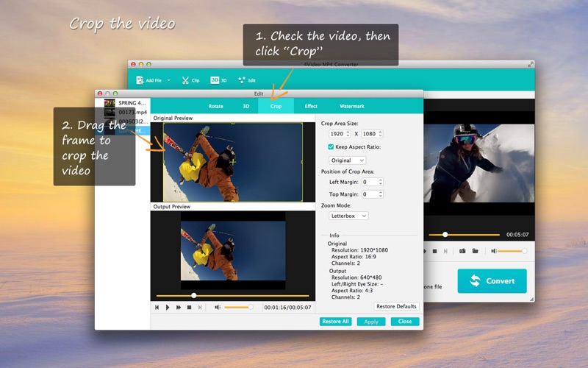588x368 pixels.
Task: Click next-frame icon in Edit player
Action: tap(200, 307)
